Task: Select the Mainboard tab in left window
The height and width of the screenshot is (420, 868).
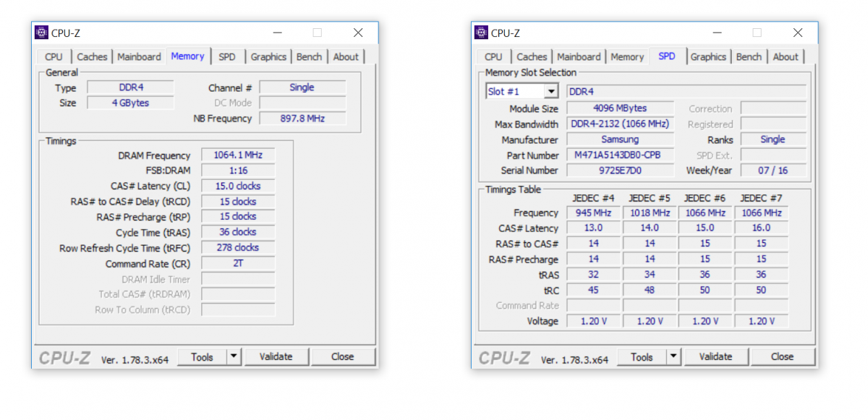Action: [x=139, y=56]
